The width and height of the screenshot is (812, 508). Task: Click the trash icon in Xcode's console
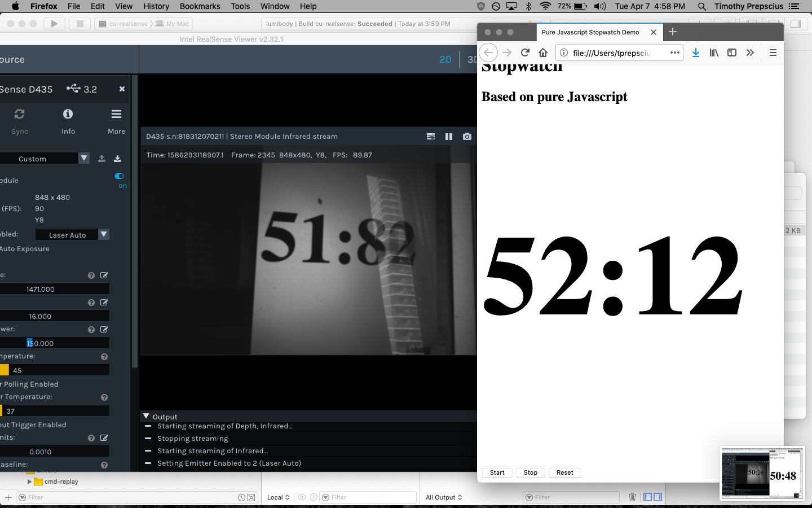632,497
